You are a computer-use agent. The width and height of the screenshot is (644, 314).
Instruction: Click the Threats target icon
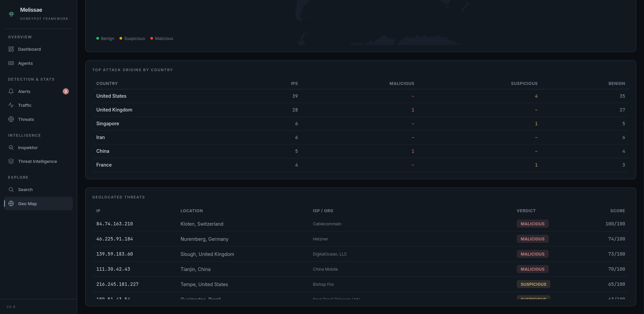tap(11, 119)
